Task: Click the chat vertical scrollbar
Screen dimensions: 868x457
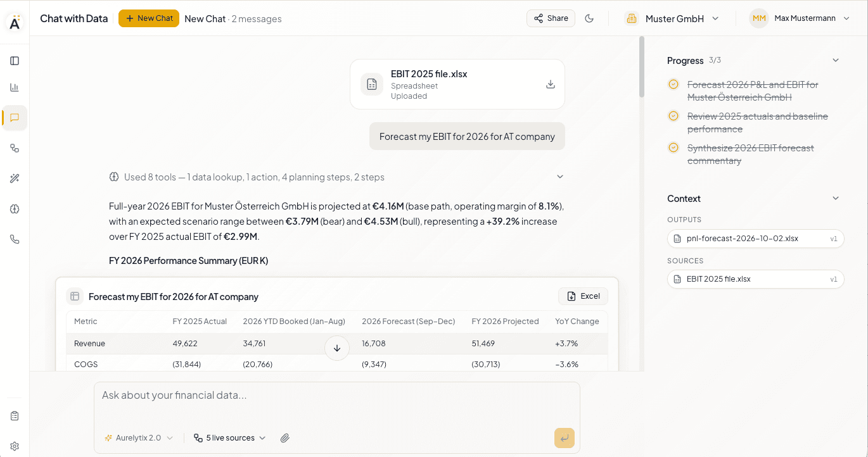Action: (641, 66)
